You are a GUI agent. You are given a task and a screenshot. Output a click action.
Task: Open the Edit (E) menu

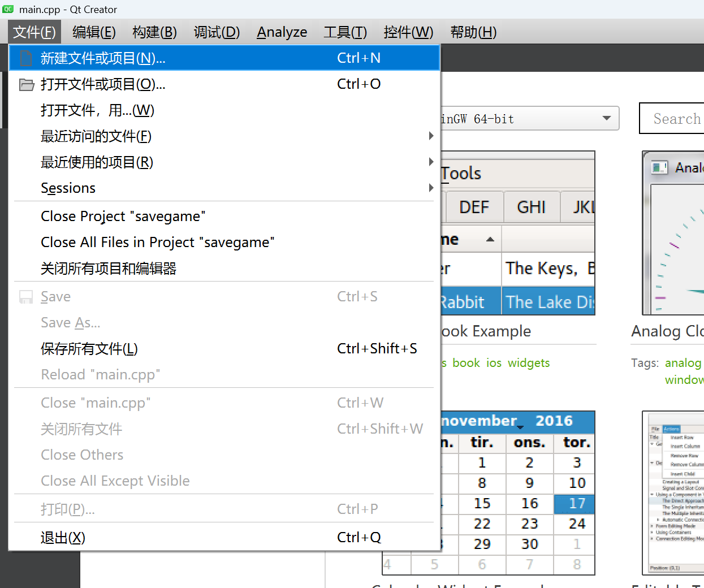(94, 32)
